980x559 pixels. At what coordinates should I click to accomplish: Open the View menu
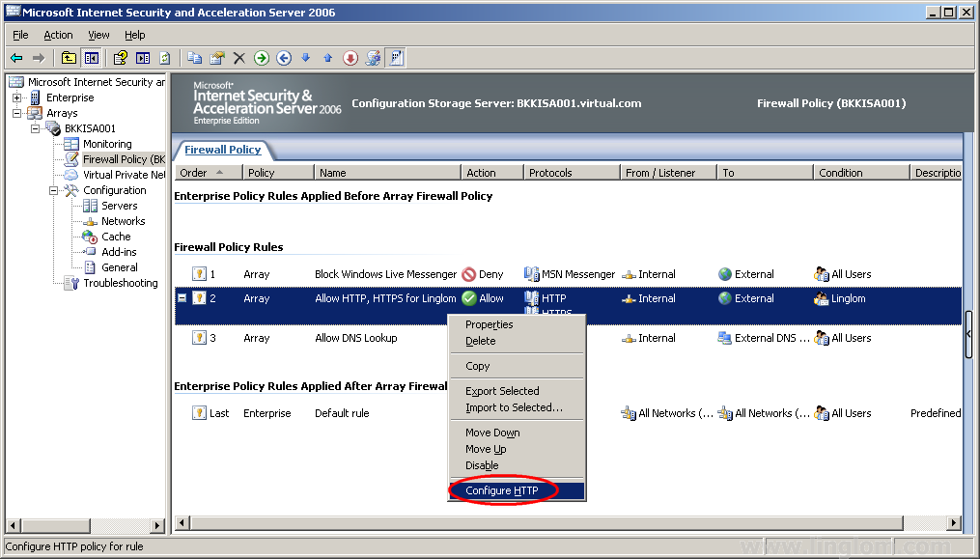pyautogui.click(x=98, y=35)
